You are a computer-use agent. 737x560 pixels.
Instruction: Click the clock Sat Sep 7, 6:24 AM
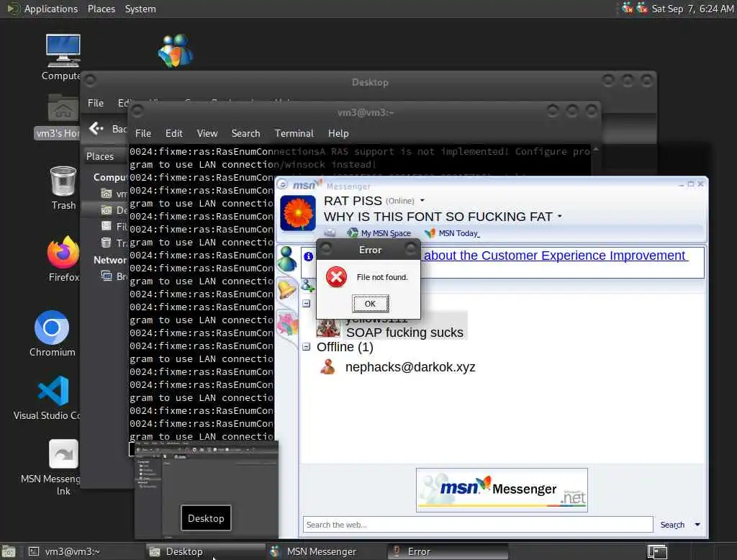click(x=692, y=9)
